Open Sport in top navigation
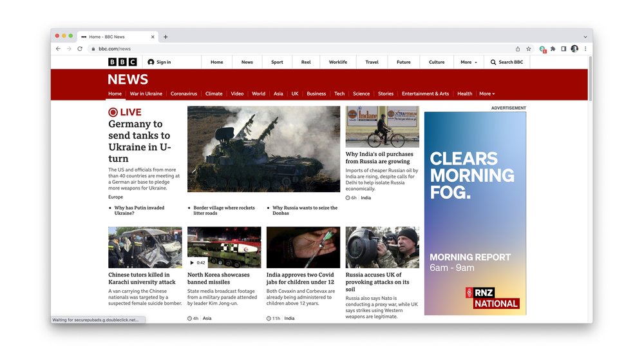This screenshot has height=363, width=644. (277, 62)
